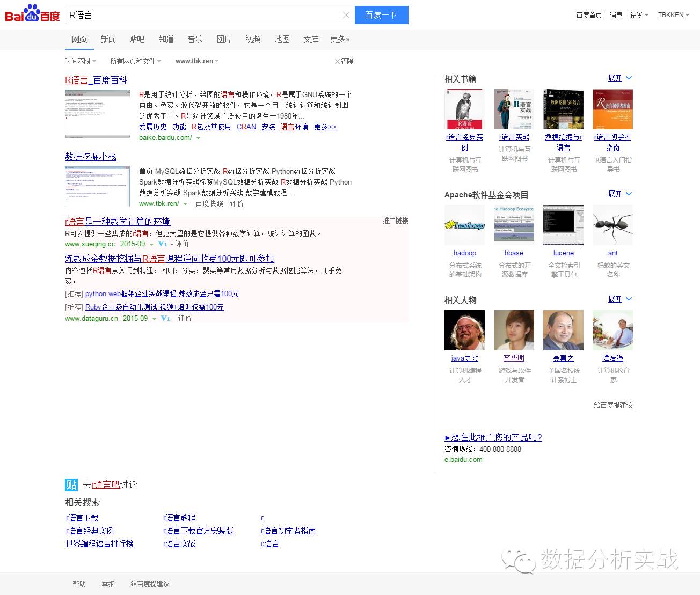Switch to the 新闻 tab
The height and width of the screenshot is (595, 700).
pos(108,39)
